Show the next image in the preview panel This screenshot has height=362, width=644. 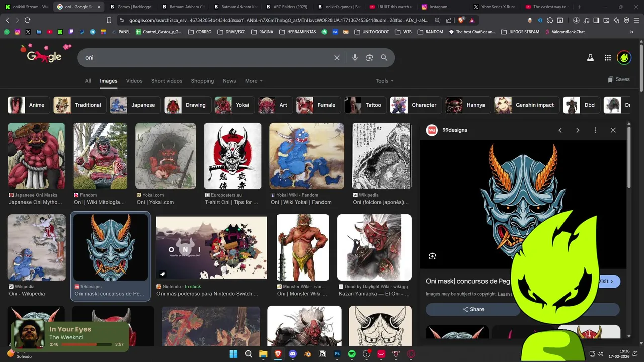(578, 130)
